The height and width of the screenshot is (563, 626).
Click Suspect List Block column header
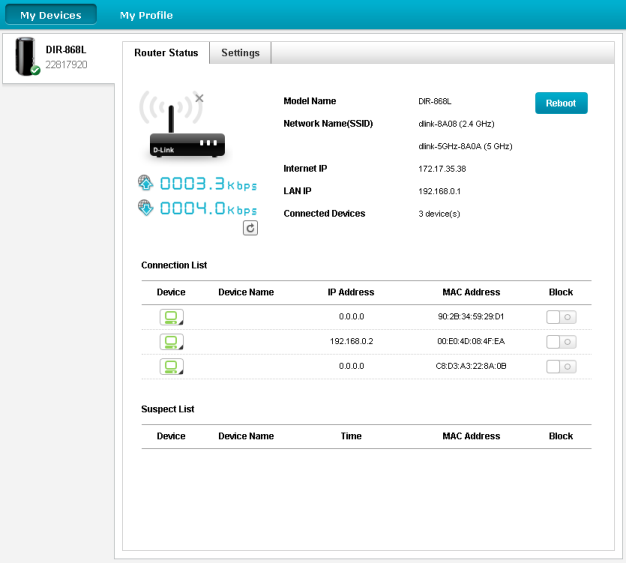click(x=561, y=436)
